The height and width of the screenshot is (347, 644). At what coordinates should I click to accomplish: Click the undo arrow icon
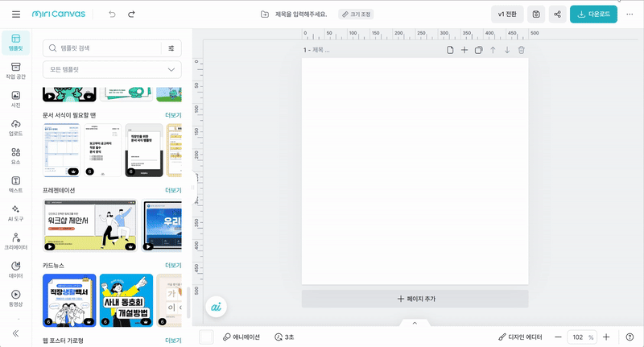tap(112, 14)
